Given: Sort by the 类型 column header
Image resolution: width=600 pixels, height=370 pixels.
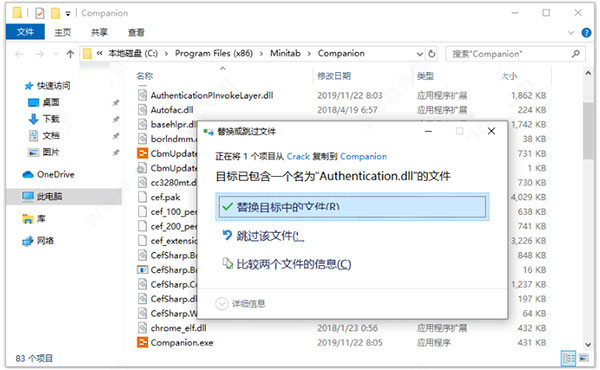Looking at the screenshot, I should pyautogui.click(x=425, y=76).
